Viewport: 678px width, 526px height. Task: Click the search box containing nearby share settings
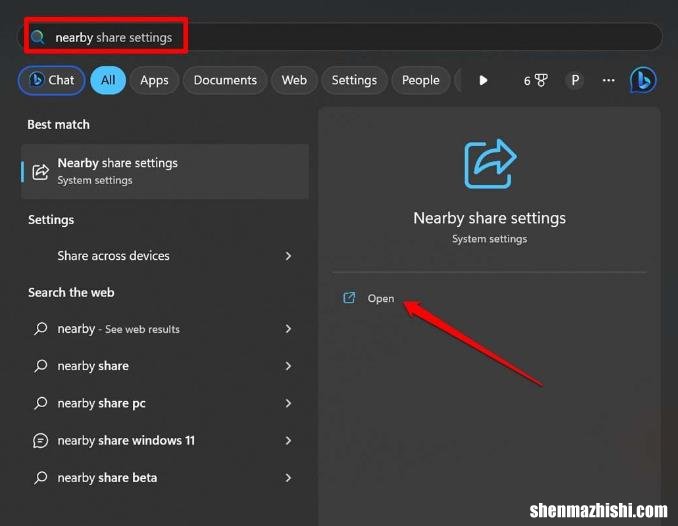[x=339, y=37]
